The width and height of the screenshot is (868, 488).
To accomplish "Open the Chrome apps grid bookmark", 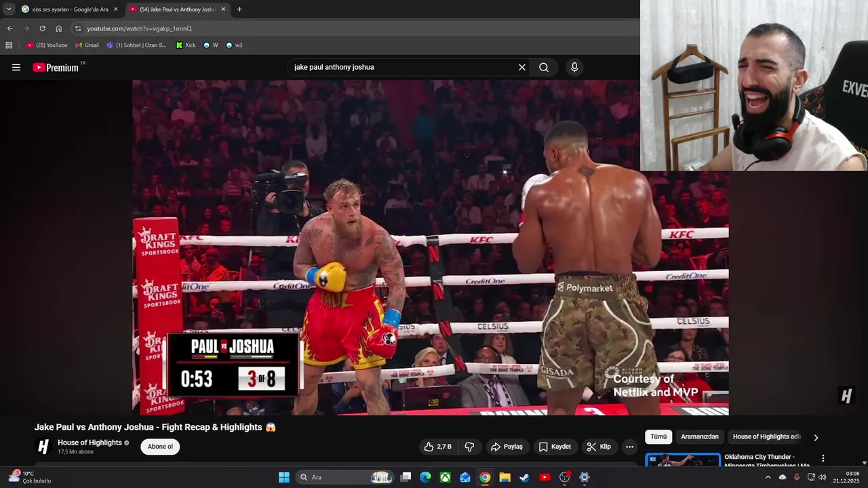I will click(x=9, y=45).
